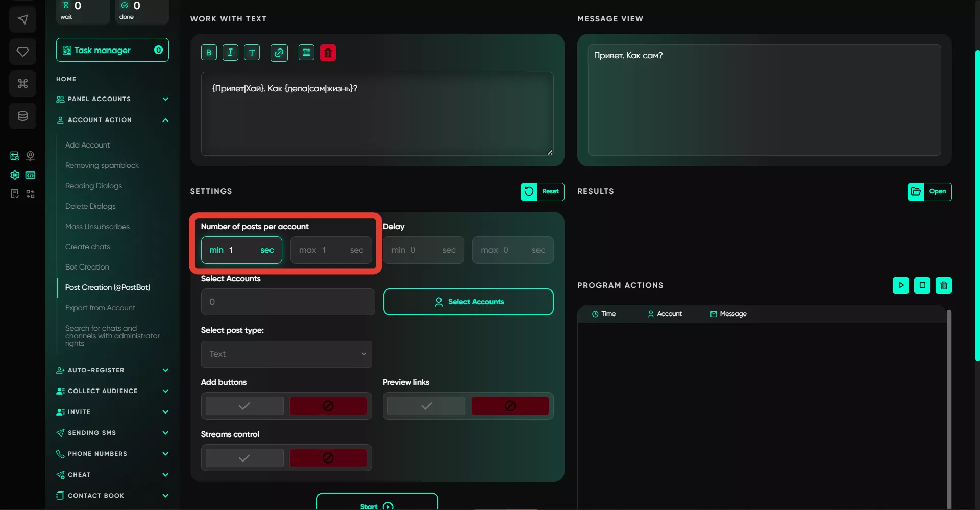Disable Preview links with red ban toggle
Image resolution: width=980 pixels, height=510 pixels.
(x=510, y=406)
